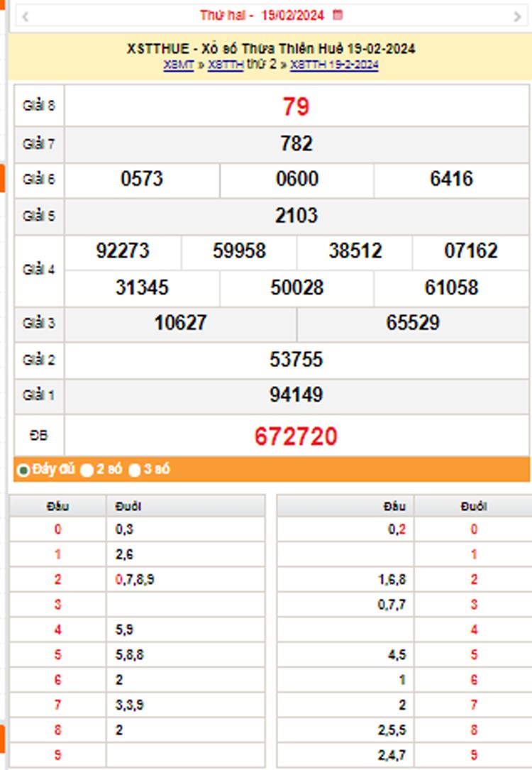
Task: Select the Đầy đủ radio option
Action: (x=23, y=470)
